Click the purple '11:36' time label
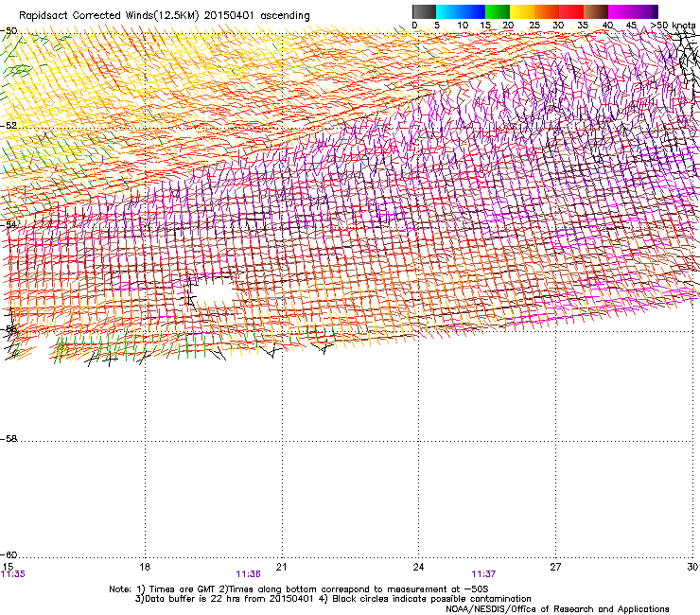The width and height of the screenshot is (700, 615). click(248, 574)
